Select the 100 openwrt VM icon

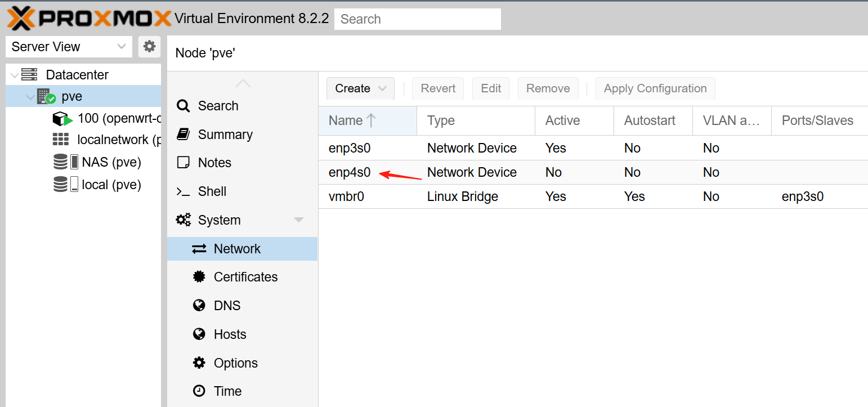click(62, 119)
